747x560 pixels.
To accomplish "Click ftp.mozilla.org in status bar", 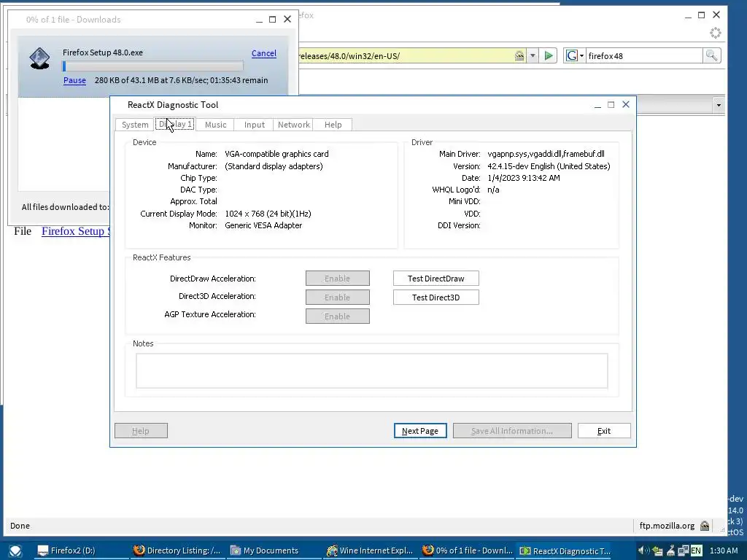I will pos(667,526).
